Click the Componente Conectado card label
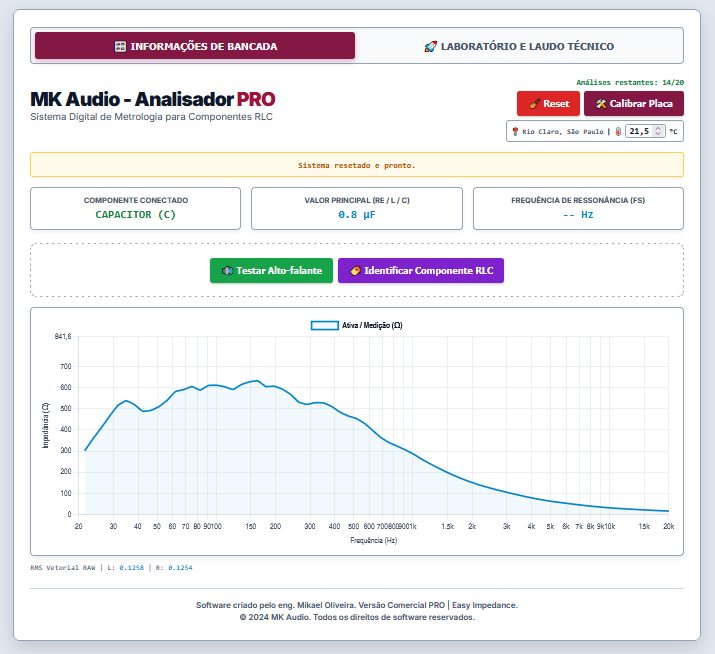The height and width of the screenshot is (654, 715). tap(135, 200)
